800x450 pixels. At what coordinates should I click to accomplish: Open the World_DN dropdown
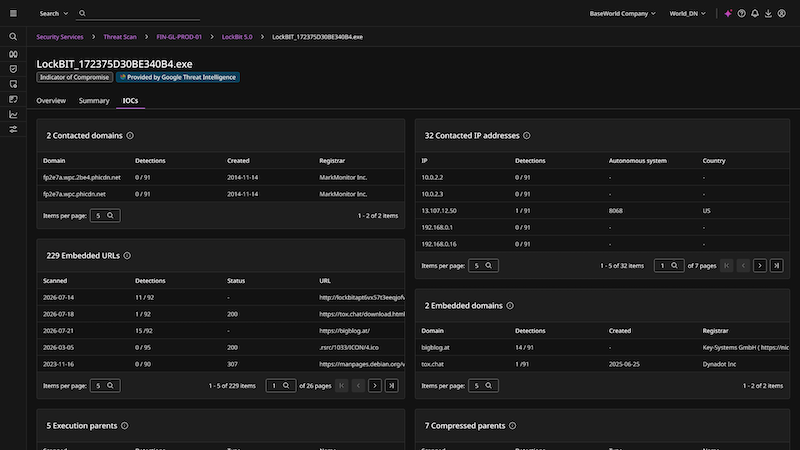pyautogui.click(x=687, y=13)
